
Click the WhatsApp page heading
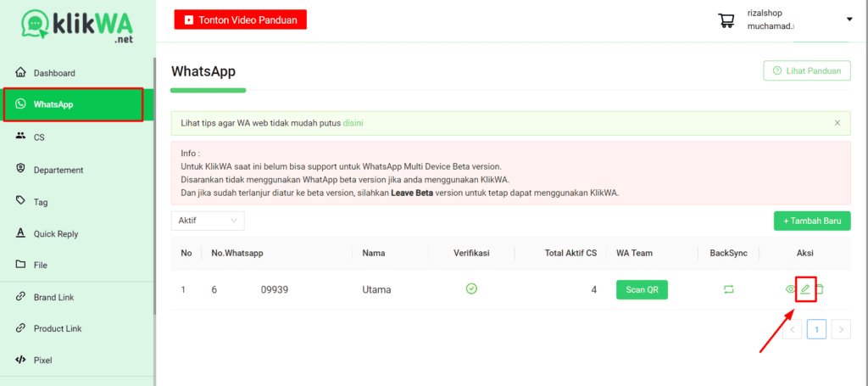pos(203,71)
